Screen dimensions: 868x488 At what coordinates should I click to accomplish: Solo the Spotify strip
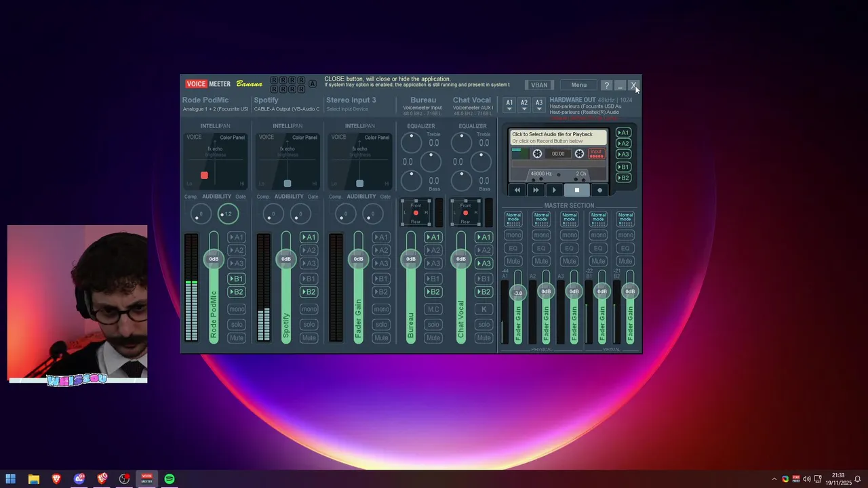309,324
